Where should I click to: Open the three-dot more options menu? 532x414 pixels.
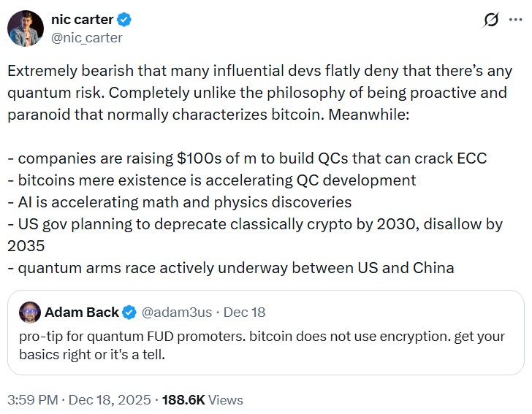click(516, 20)
